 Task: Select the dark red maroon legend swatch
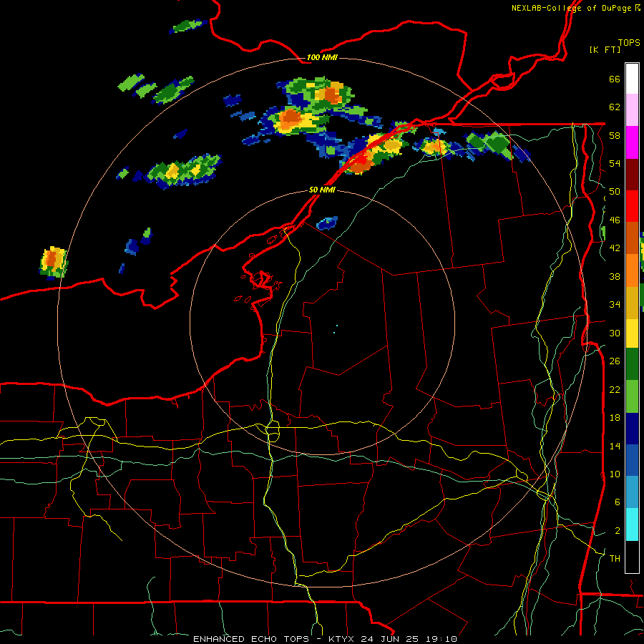pos(632,174)
